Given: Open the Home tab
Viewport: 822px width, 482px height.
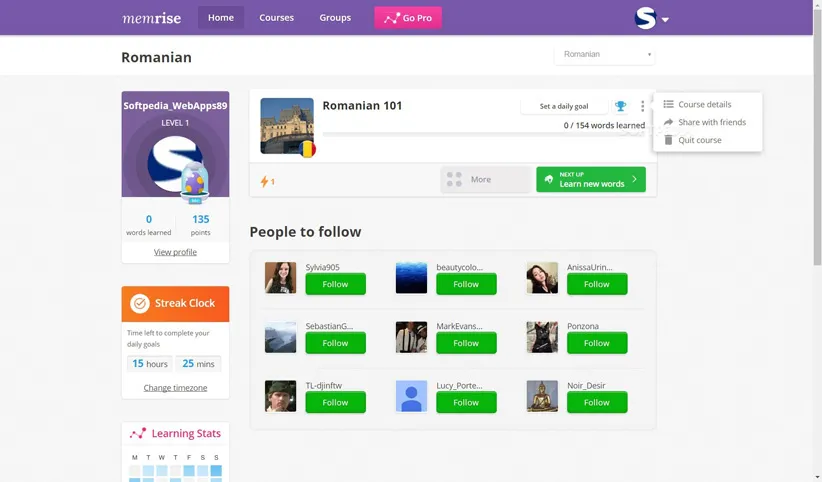Looking at the screenshot, I should (x=221, y=17).
